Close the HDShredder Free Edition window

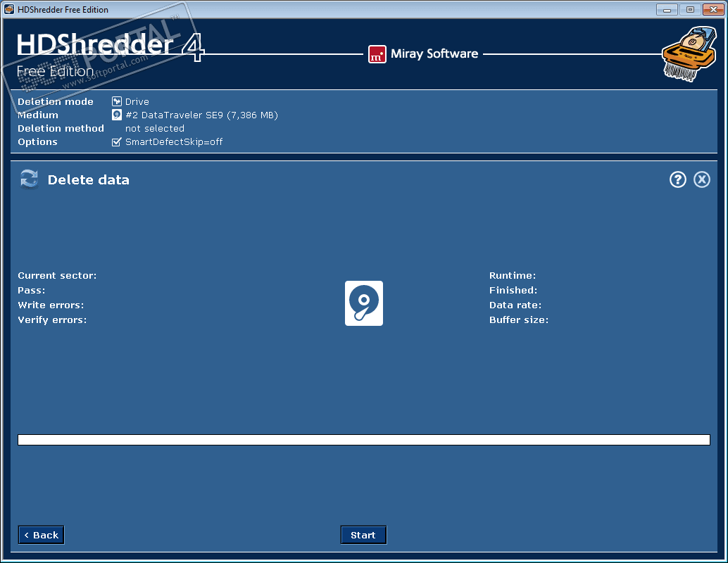pos(713,9)
